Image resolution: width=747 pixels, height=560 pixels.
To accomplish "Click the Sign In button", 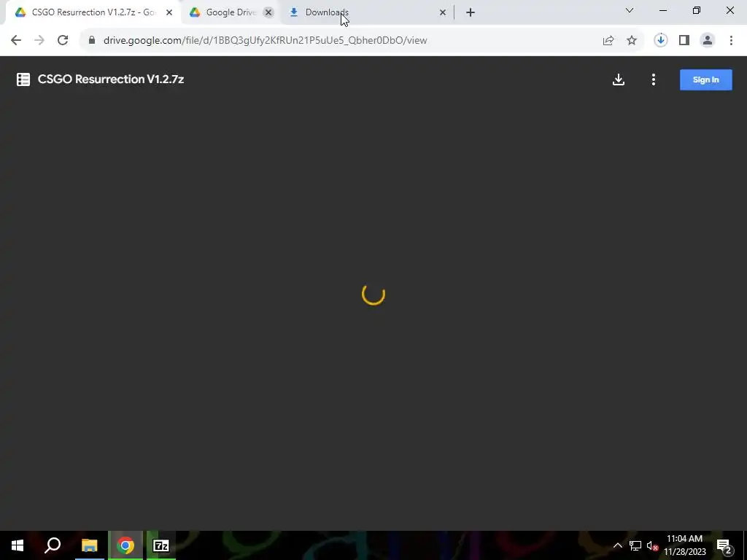I will [705, 79].
